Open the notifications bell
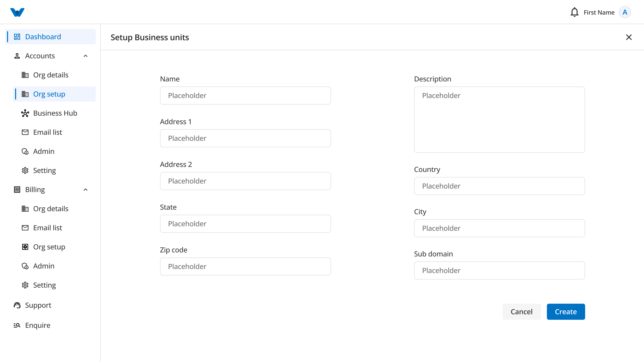The width and height of the screenshot is (644, 362). tap(574, 12)
